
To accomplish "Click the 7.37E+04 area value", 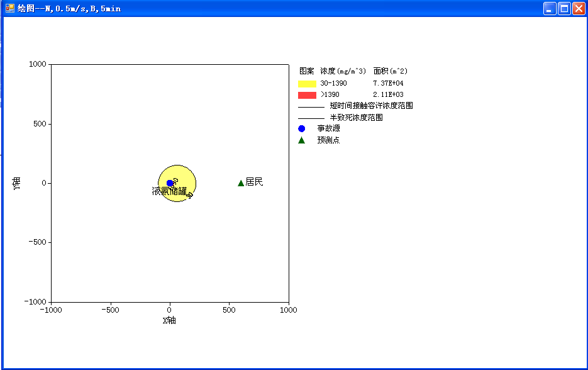I will pyautogui.click(x=388, y=83).
